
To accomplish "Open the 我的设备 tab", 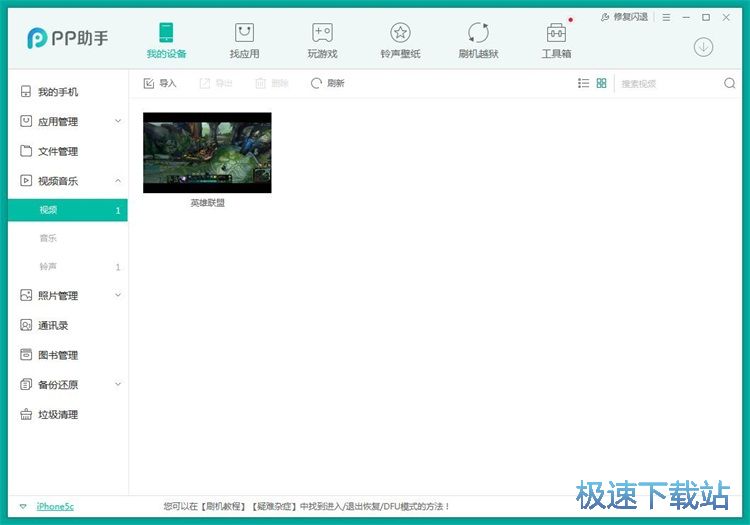I will tap(166, 41).
